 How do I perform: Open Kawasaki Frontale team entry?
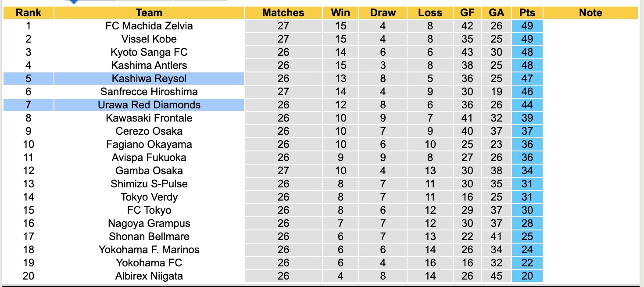[149, 118]
